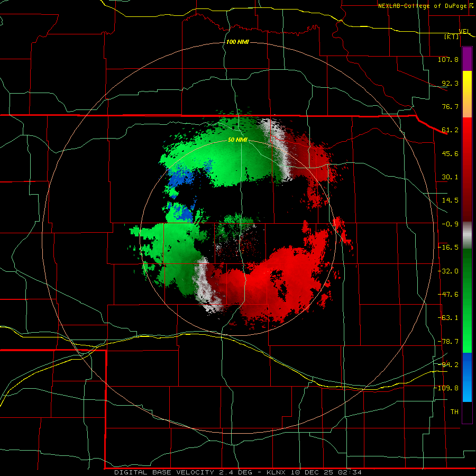Image resolution: width=476 pixels, height=476 pixels.
Task: Pick the gray-white segment of velocity color bar
Action: click(x=467, y=235)
